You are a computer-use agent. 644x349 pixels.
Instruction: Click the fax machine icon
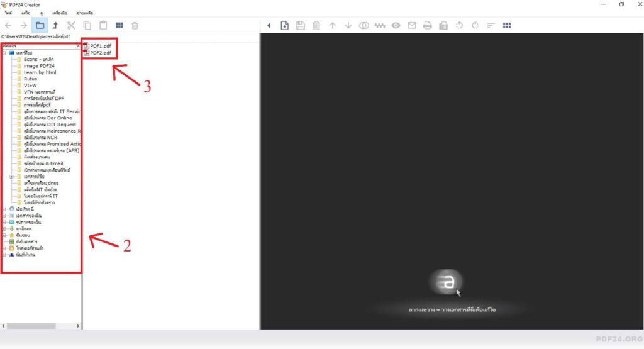point(443,26)
